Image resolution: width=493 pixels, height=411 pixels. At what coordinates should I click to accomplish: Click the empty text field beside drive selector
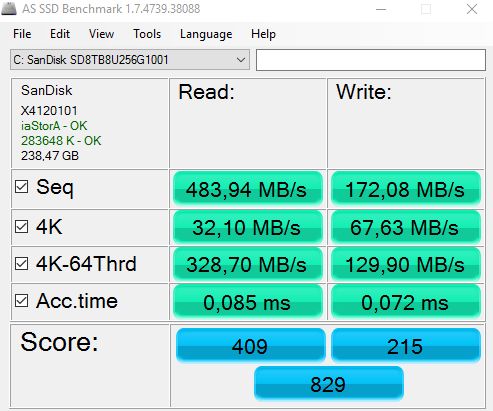pos(371,60)
